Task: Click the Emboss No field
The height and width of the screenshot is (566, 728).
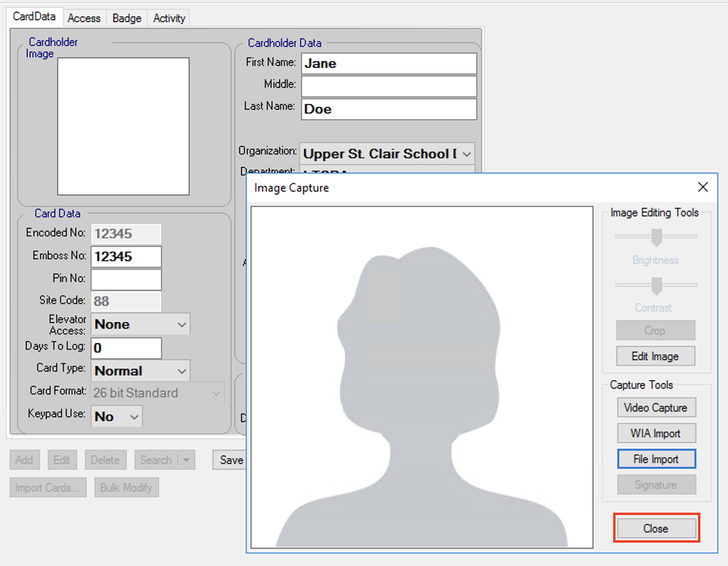Action: click(x=126, y=257)
